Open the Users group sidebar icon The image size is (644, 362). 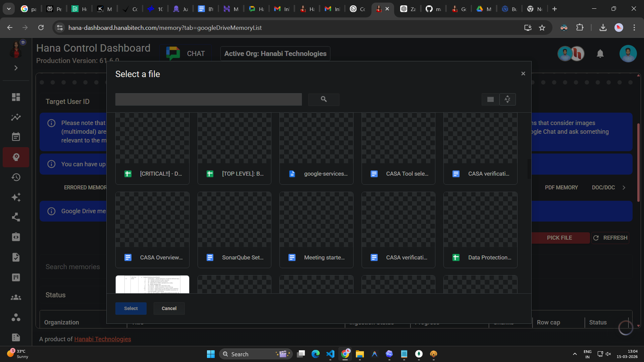click(16, 297)
